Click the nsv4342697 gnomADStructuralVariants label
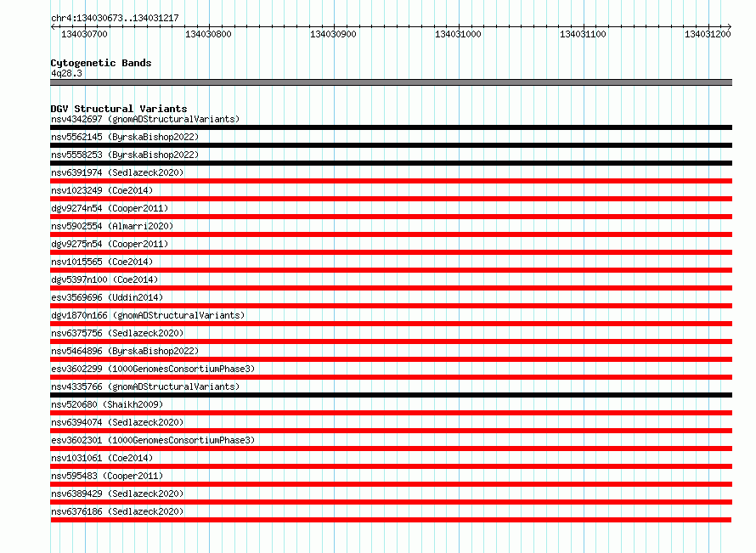Viewport: 756px width, 553px height. tap(145, 119)
